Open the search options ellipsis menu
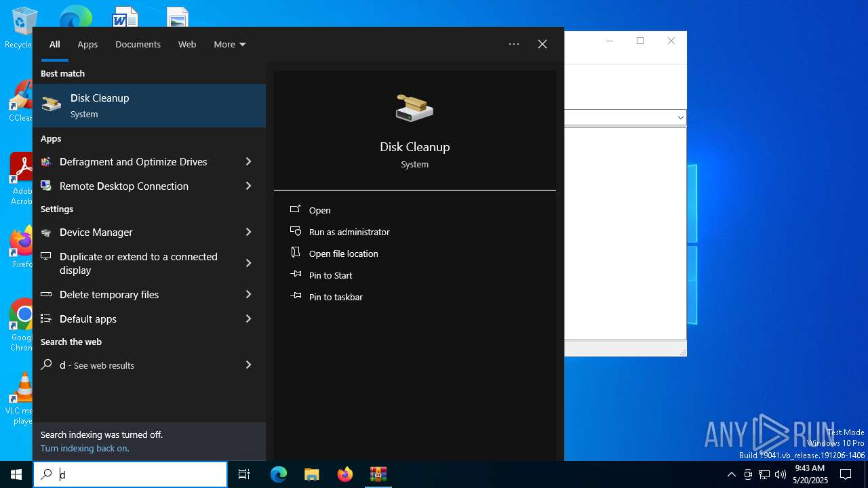The height and width of the screenshot is (488, 868). [x=514, y=44]
